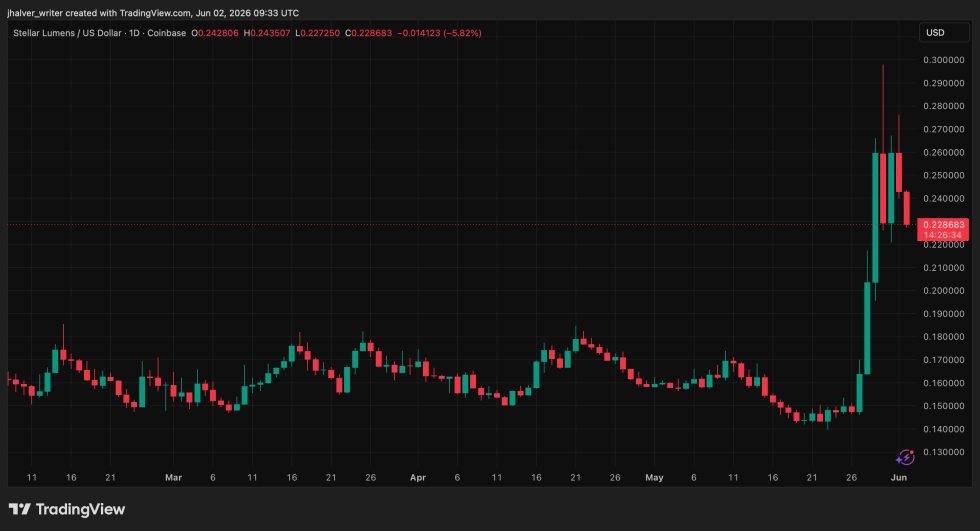Image resolution: width=980 pixels, height=531 pixels.
Task: Click the percent change −5.82% text
Action: click(462, 33)
